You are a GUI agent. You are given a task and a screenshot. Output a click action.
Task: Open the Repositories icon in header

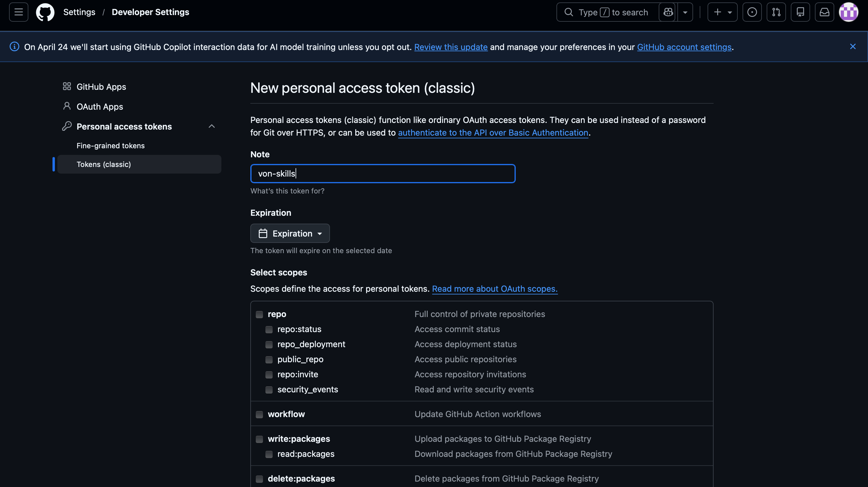pyautogui.click(x=800, y=12)
